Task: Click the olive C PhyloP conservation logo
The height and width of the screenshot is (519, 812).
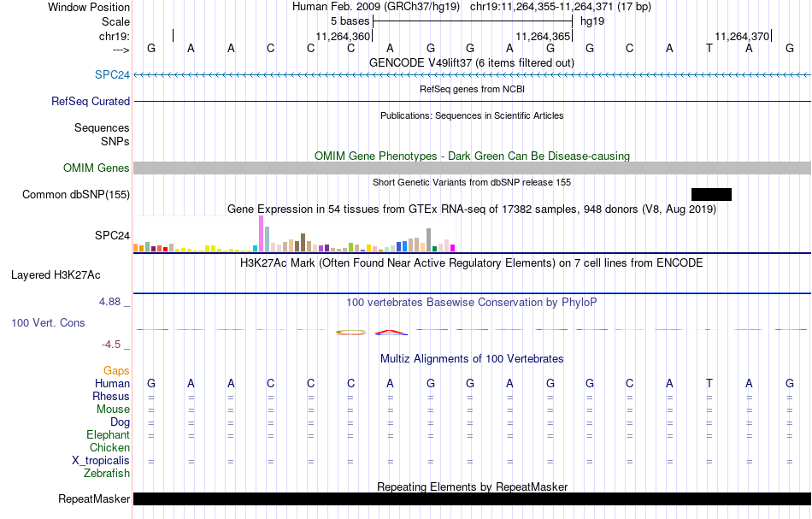Action: pyautogui.click(x=350, y=333)
